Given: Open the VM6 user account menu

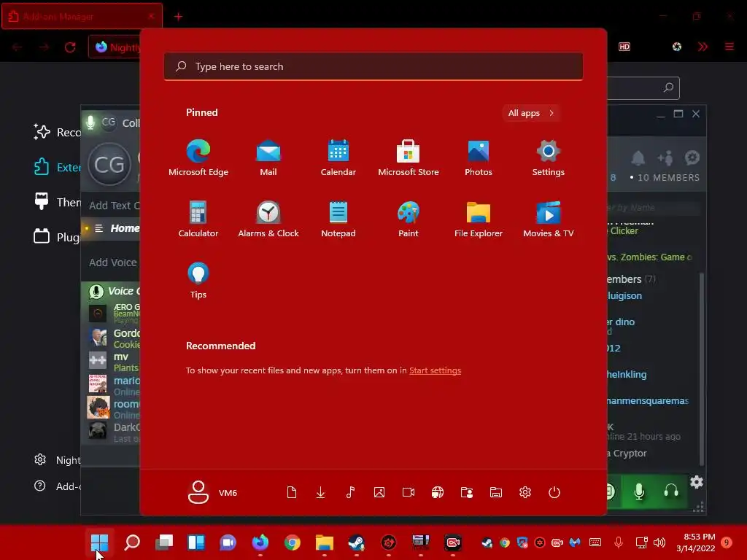Looking at the screenshot, I should (x=212, y=492).
